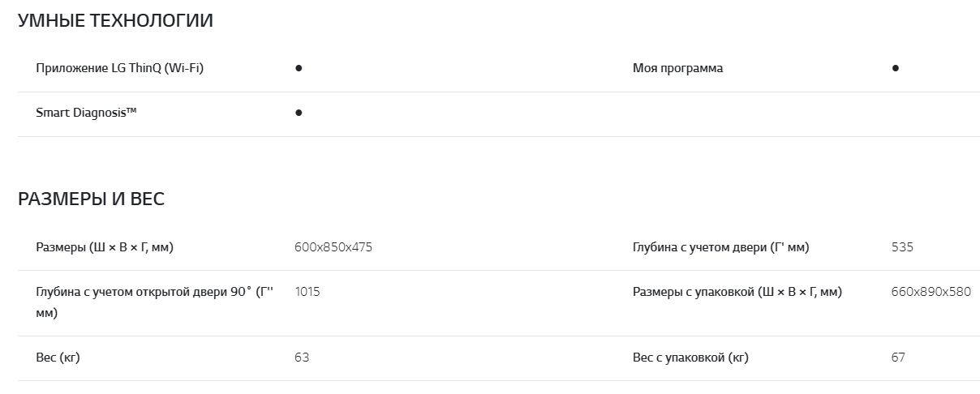Click the Smart Diagnosis™ label
Image resolution: width=980 pixels, height=394 pixels.
[86, 113]
